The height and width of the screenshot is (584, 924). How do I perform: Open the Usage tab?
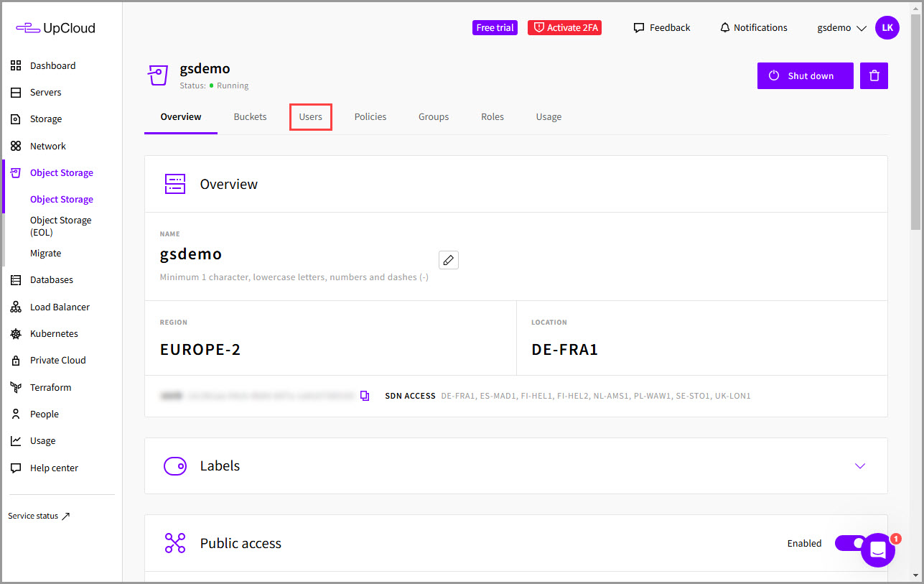tap(549, 117)
